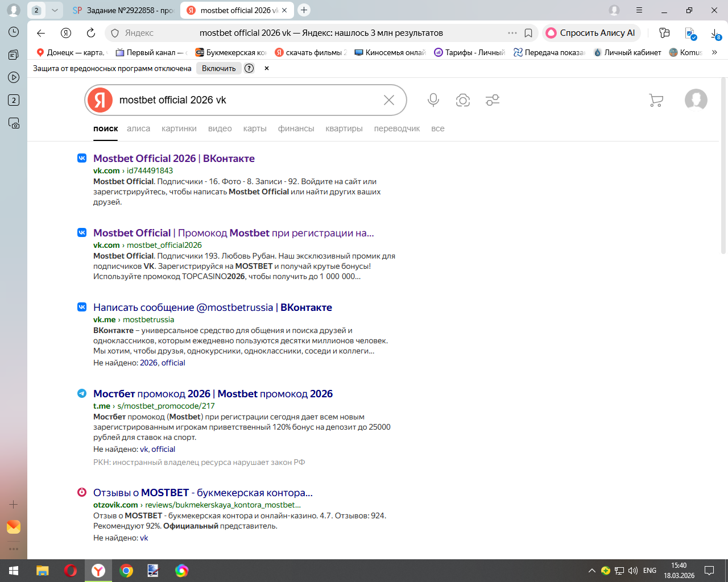Open the extensions icon right of Спросить Алису AI
Viewport: 728px width, 582px height.
(x=664, y=33)
